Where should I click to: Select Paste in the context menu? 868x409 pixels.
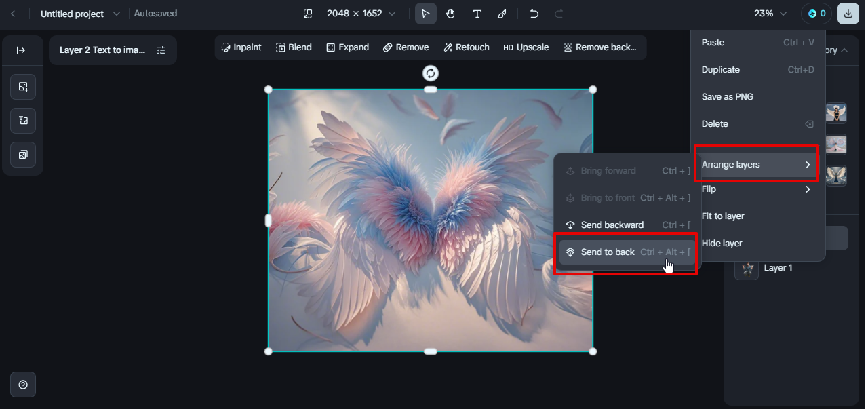(758, 42)
